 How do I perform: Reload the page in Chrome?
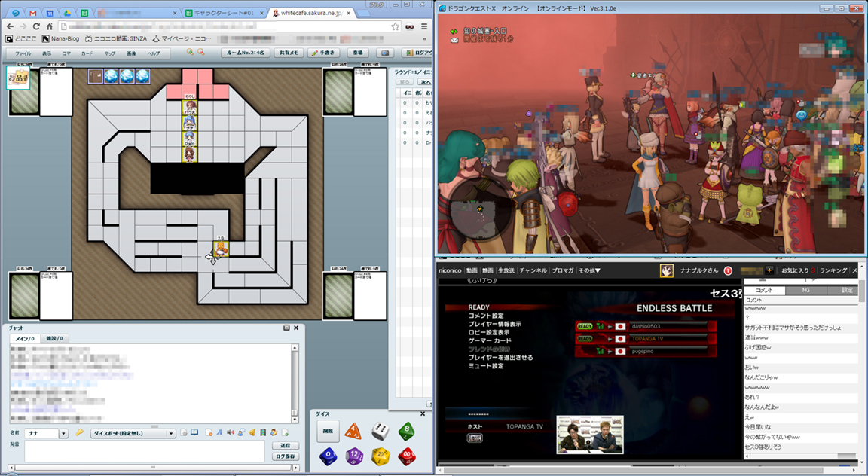click(36, 26)
